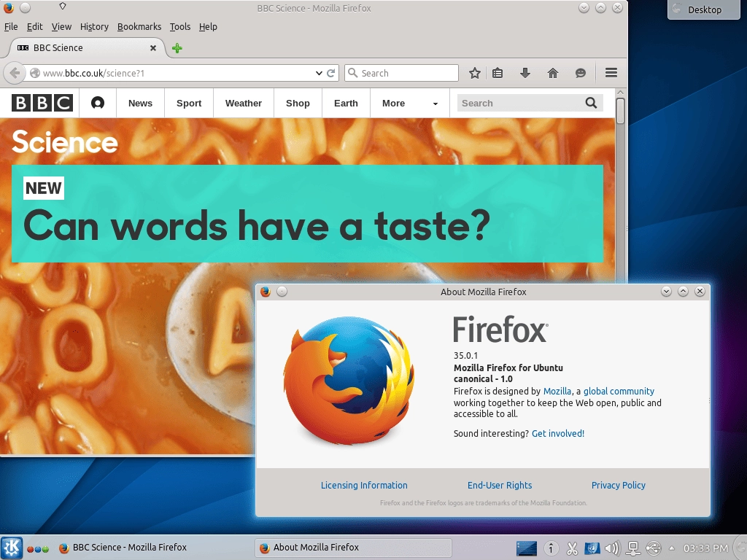This screenshot has height=560, width=747.
Task: Bookmark this page with the star icon
Action: pos(474,73)
